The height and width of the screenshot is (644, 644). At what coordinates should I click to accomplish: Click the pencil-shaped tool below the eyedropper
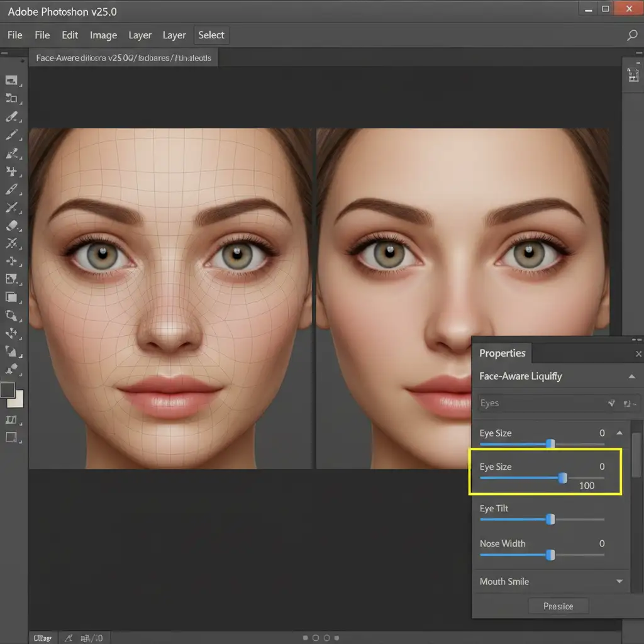pos(12,135)
